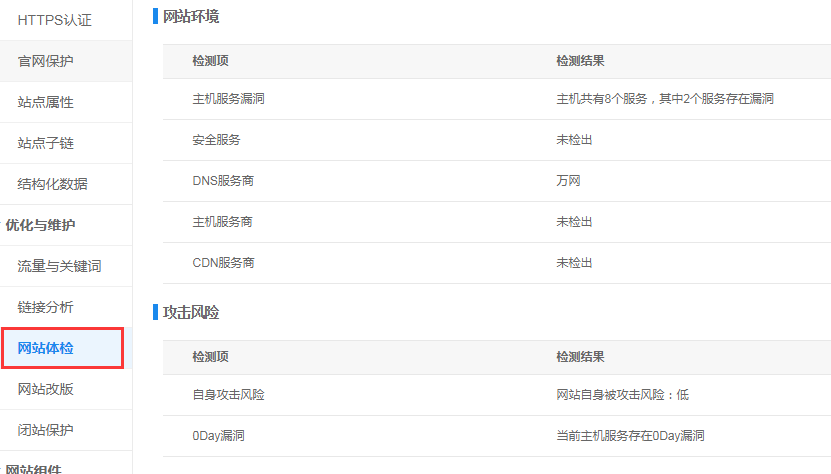Click the 网站自身被攻击风险：低 result
The height and width of the screenshot is (474, 831).
pos(622,395)
